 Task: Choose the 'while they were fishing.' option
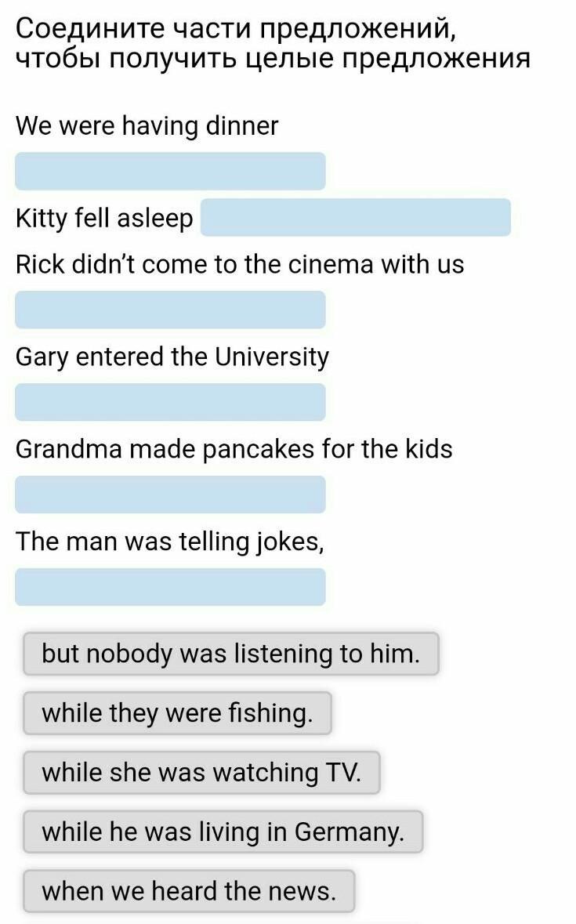pyautogui.click(x=177, y=713)
